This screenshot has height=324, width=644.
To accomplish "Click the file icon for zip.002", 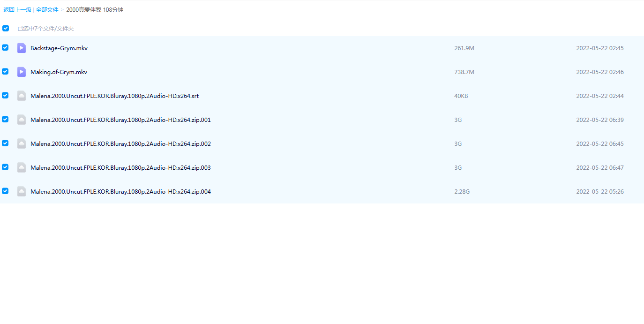I will 22,143.
